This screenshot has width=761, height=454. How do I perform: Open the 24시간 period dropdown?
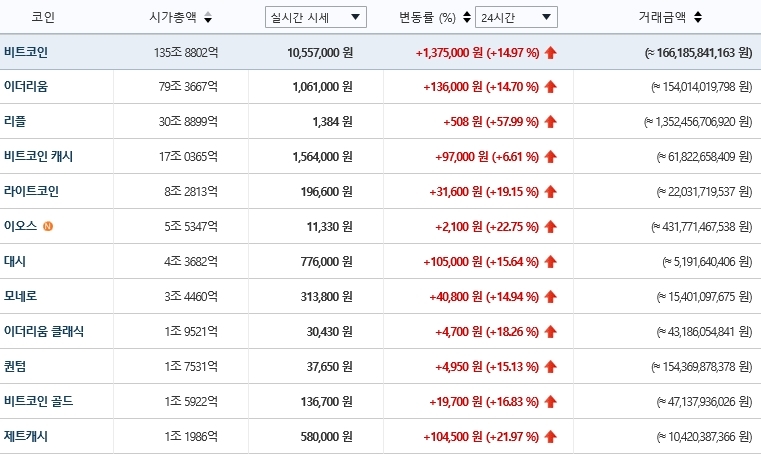pos(516,17)
